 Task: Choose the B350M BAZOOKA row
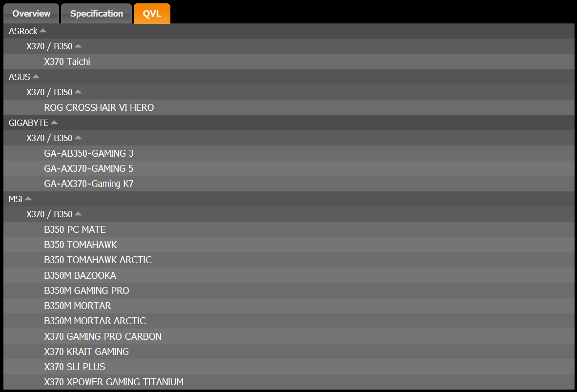[x=289, y=275]
